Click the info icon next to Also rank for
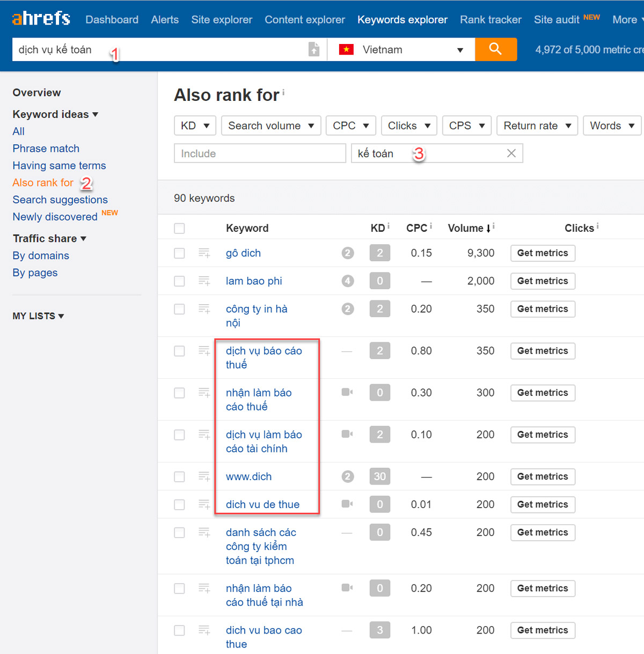The width and height of the screenshot is (644, 654). [x=283, y=92]
